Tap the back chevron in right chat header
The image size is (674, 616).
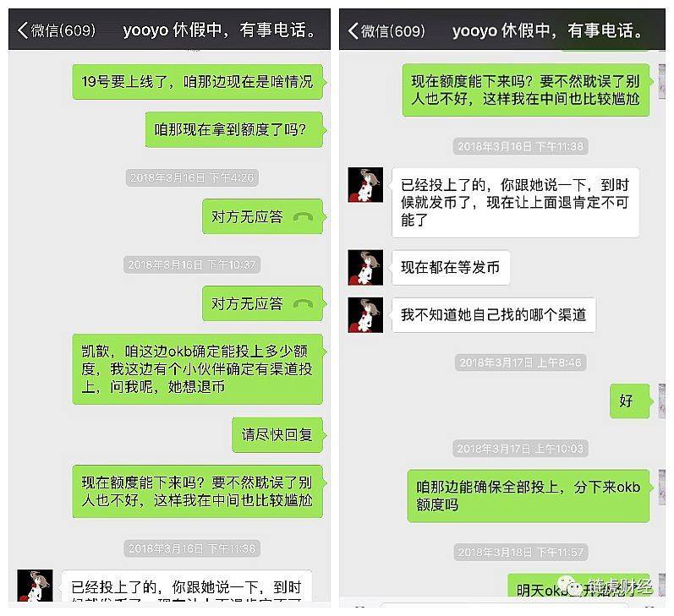point(353,30)
